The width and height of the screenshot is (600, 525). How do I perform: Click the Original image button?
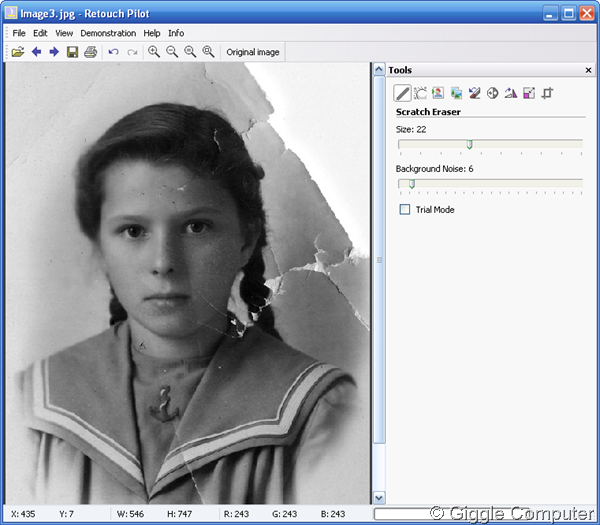click(x=253, y=52)
